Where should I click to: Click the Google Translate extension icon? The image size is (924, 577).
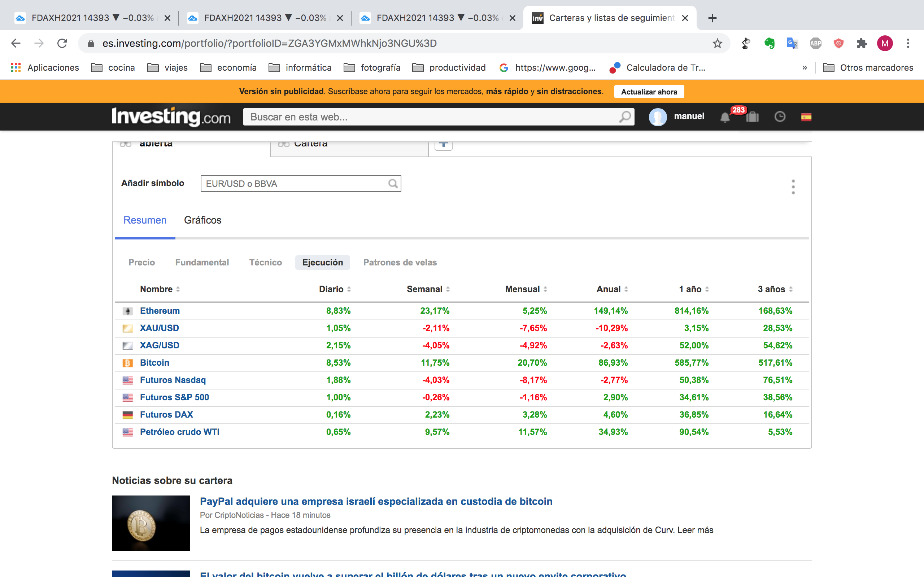pyautogui.click(x=792, y=44)
